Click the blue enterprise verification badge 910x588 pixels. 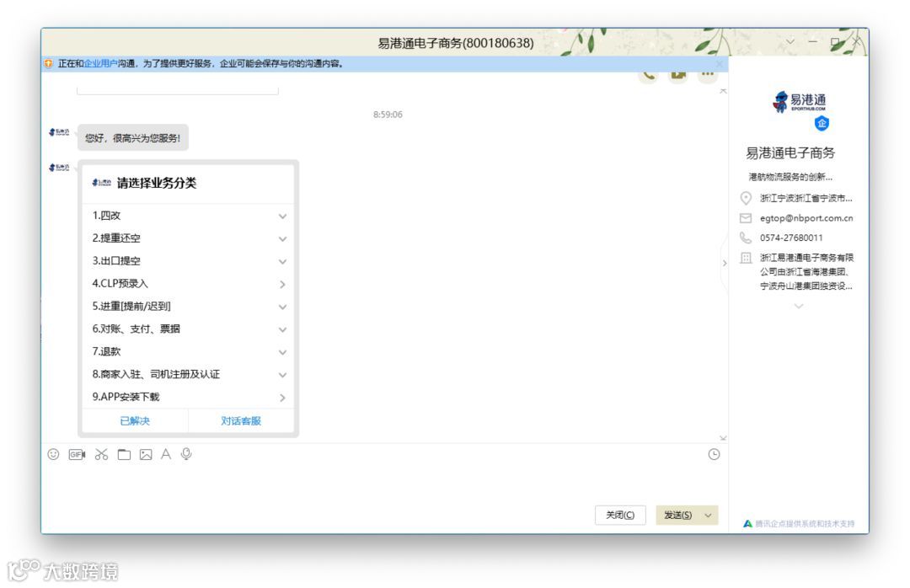(822, 123)
